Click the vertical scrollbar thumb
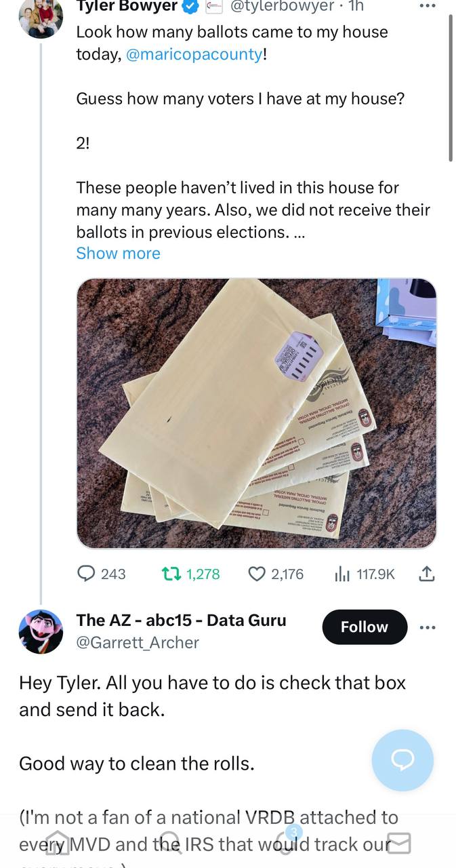 pyautogui.click(x=450, y=87)
